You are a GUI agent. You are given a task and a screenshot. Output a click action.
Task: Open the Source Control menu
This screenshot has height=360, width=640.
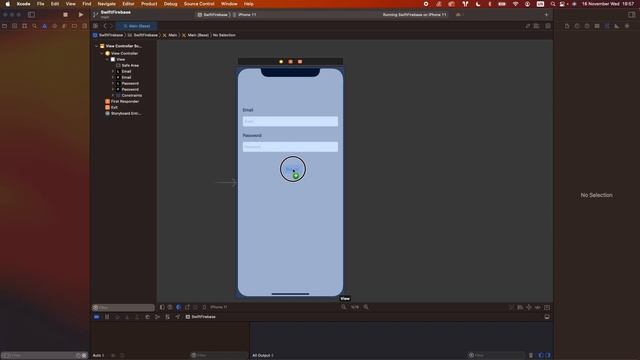click(x=199, y=4)
